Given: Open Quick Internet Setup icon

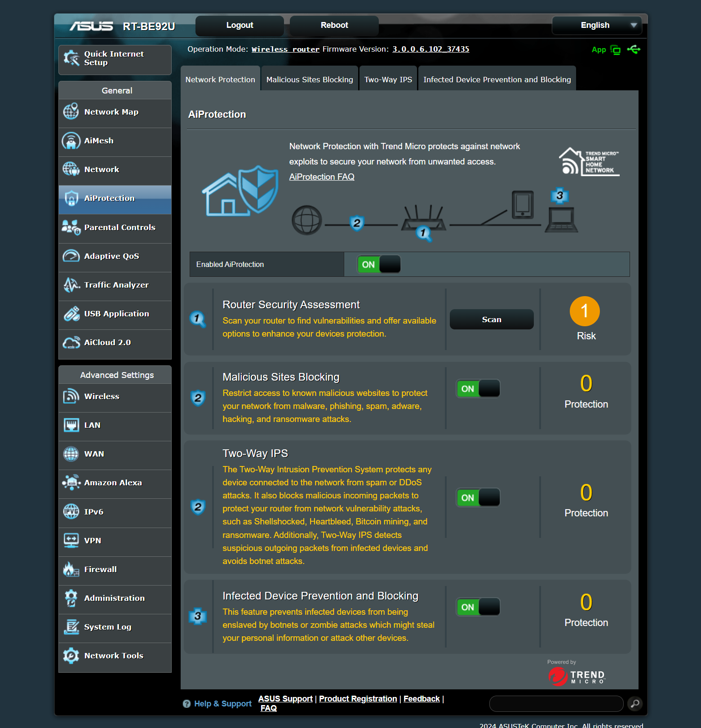Looking at the screenshot, I should 71,58.
